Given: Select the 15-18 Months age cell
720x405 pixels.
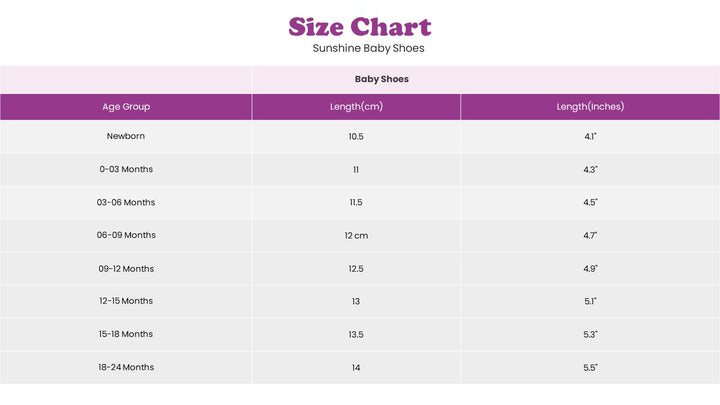Looking at the screenshot, I should tap(126, 334).
